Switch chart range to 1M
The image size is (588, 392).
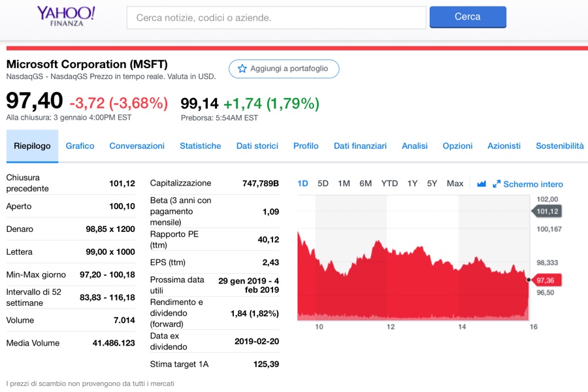(x=344, y=184)
